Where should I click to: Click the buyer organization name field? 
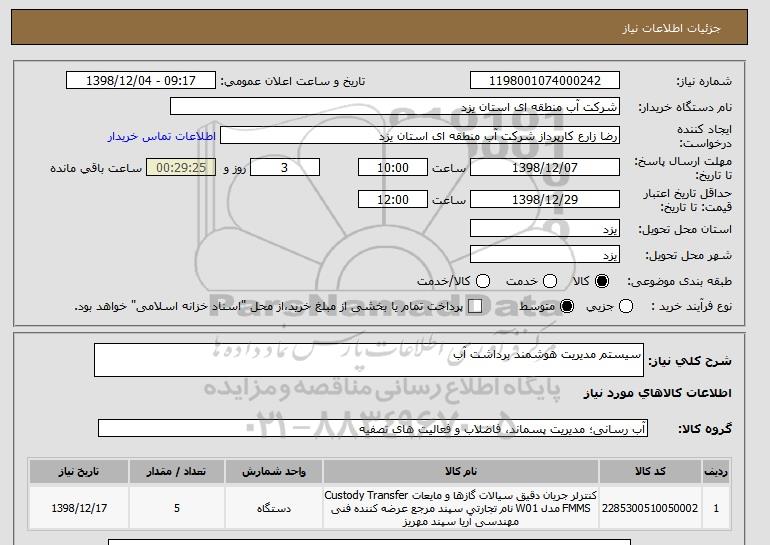pos(395,107)
